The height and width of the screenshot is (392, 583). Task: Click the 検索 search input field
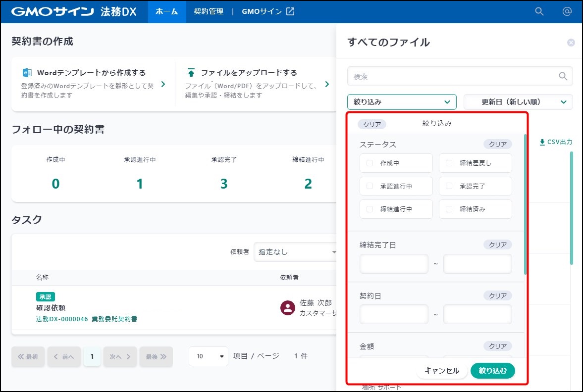[x=460, y=77]
